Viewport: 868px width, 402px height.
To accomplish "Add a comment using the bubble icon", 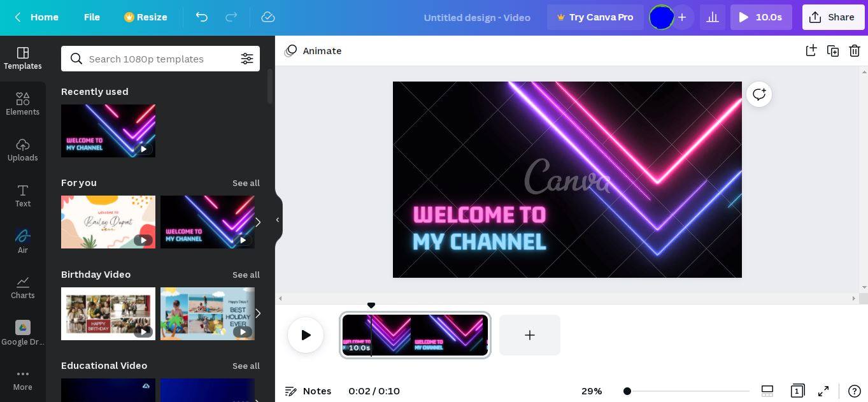I will [x=759, y=94].
